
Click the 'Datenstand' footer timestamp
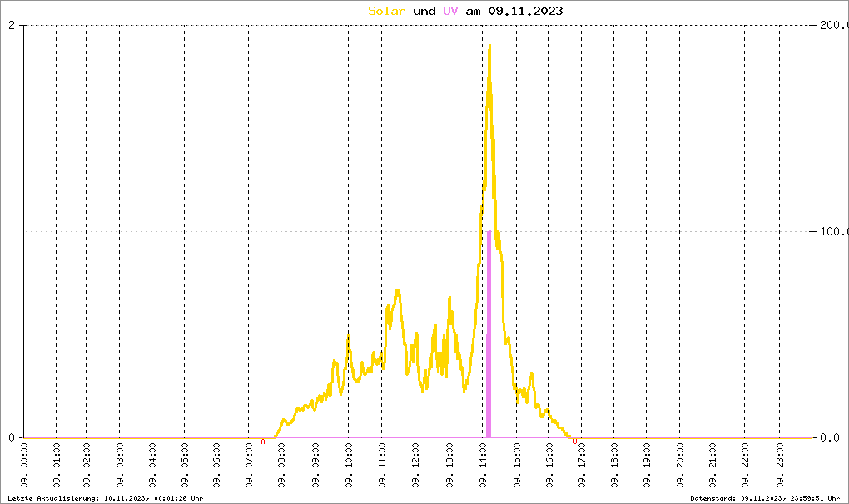(x=765, y=498)
